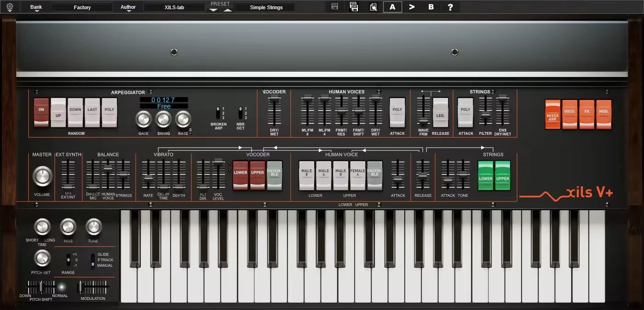Viewport: 644px width, 310px height.
Task: Toggle the red vocoder UPPER button
Action: (x=258, y=175)
